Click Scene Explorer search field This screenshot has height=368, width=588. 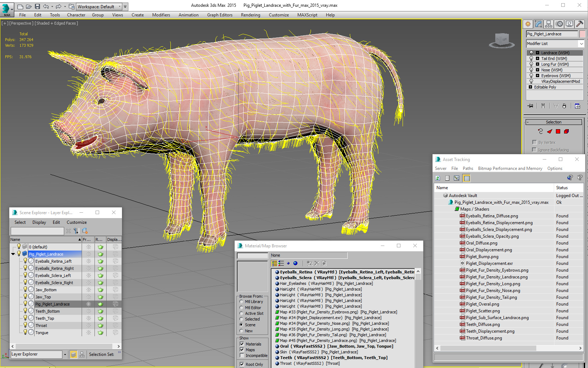(x=37, y=231)
